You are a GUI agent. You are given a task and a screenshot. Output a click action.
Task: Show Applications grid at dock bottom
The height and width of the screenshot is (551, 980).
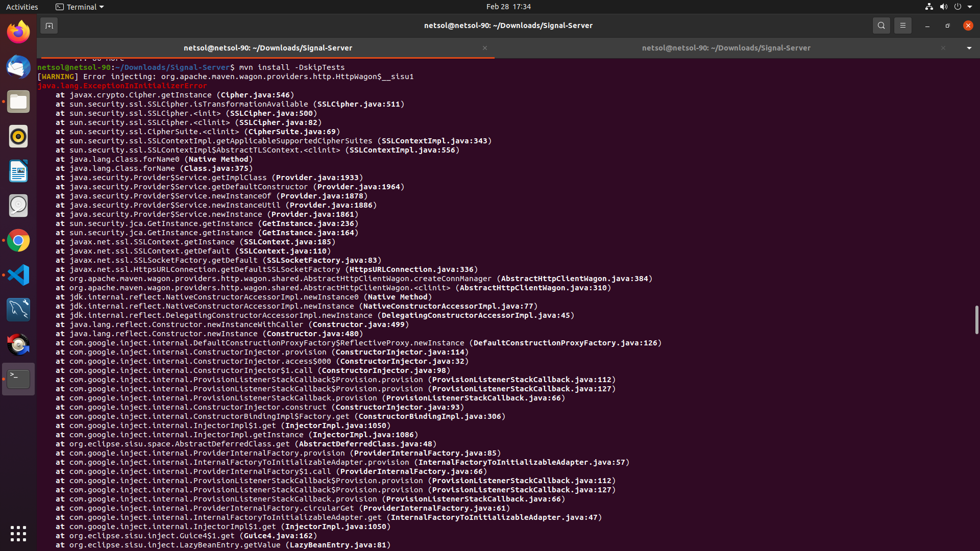18,534
